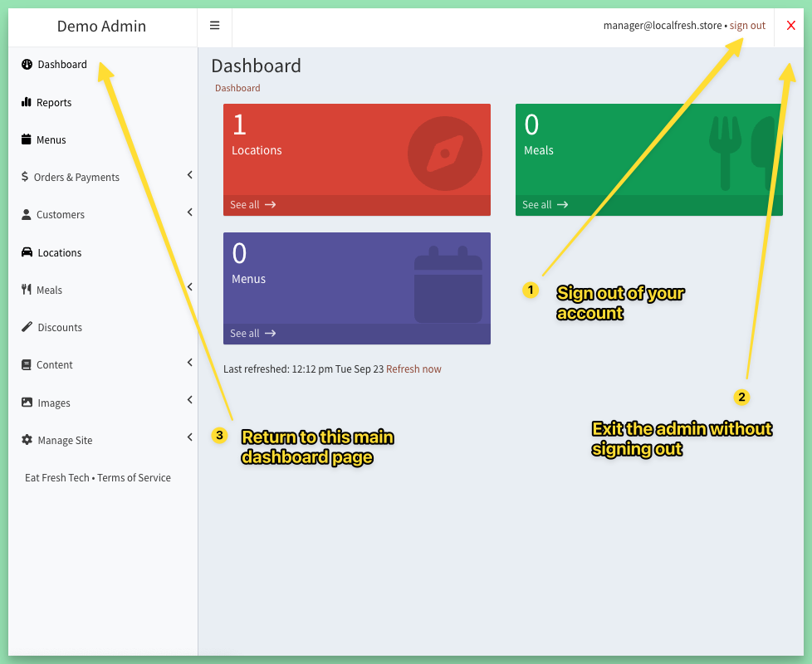
Task: Sign out of the manager account
Action: point(747,26)
